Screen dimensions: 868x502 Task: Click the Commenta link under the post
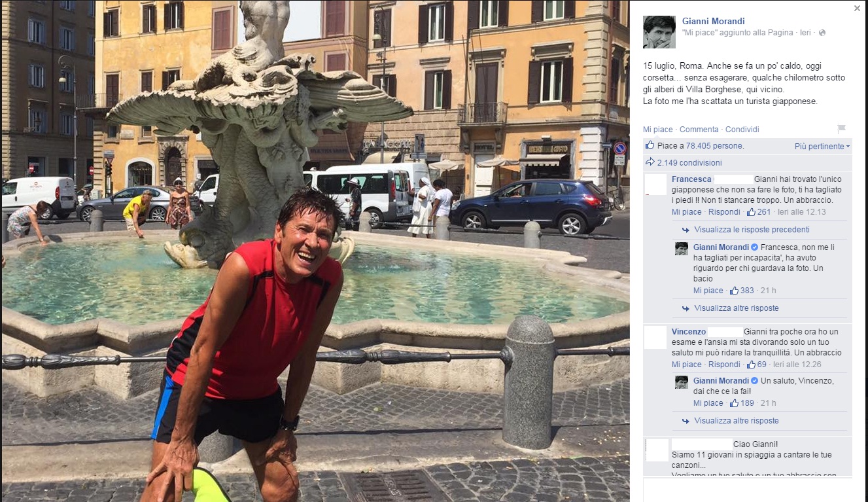(x=699, y=130)
